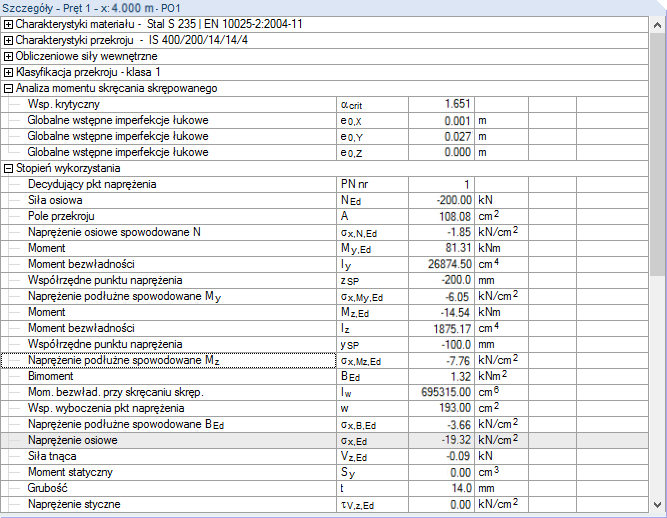Click the value -14.54
667x518 pixels.
(x=455, y=313)
